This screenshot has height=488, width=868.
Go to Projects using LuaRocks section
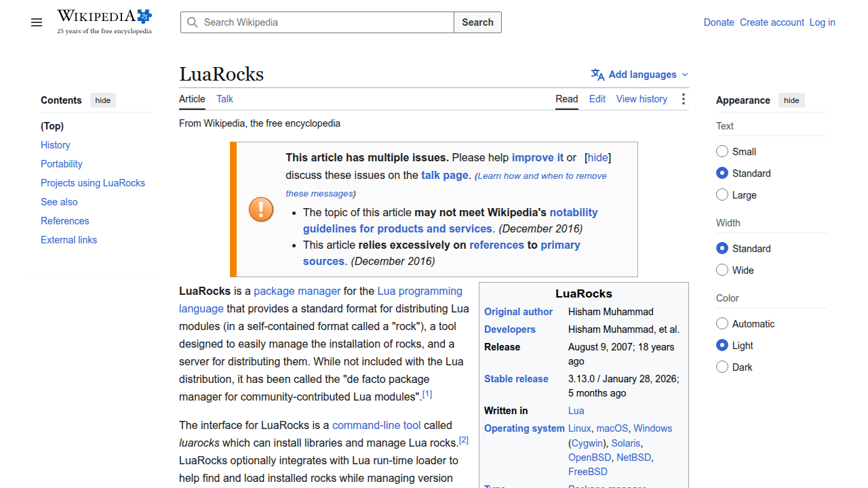pyautogui.click(x=93, y=183)
